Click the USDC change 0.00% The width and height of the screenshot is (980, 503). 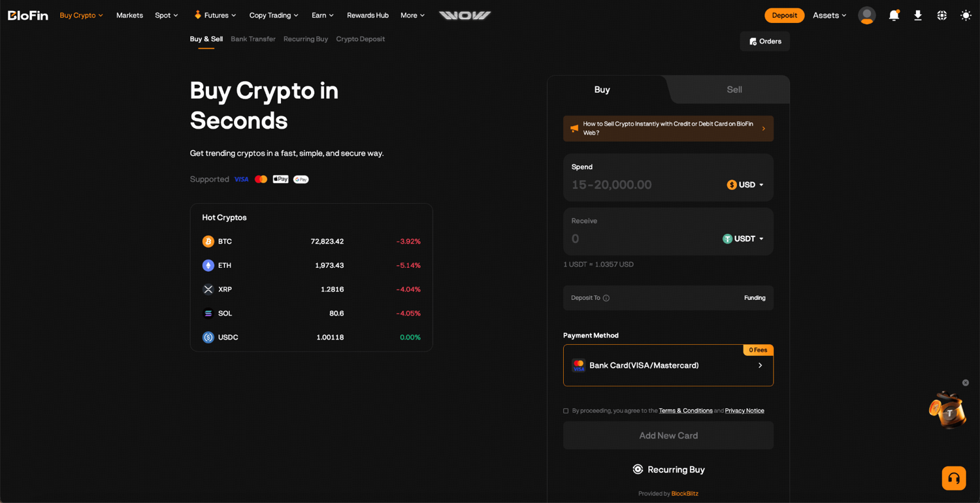[x=410, y=337]
